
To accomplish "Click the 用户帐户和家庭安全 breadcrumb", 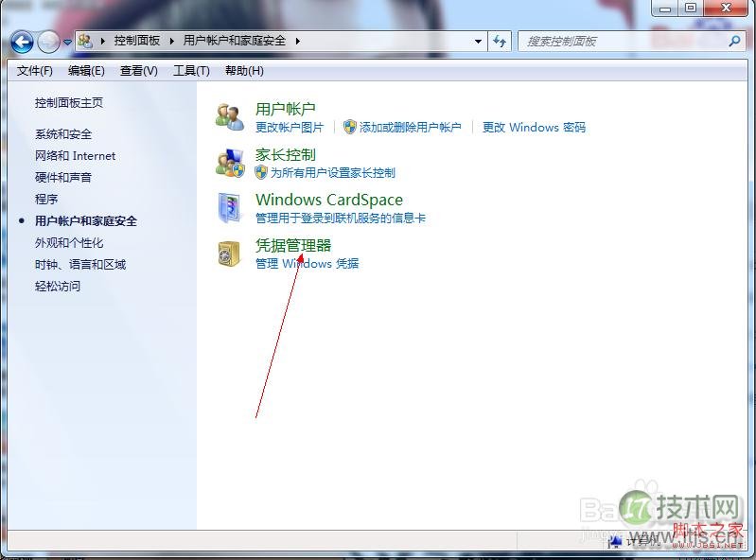I will (x=235, y=41).
